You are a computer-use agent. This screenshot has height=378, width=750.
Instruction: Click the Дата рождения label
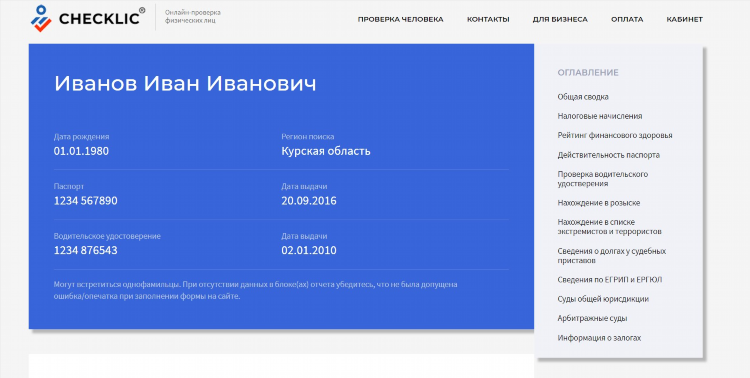click(x=81, y=137)
